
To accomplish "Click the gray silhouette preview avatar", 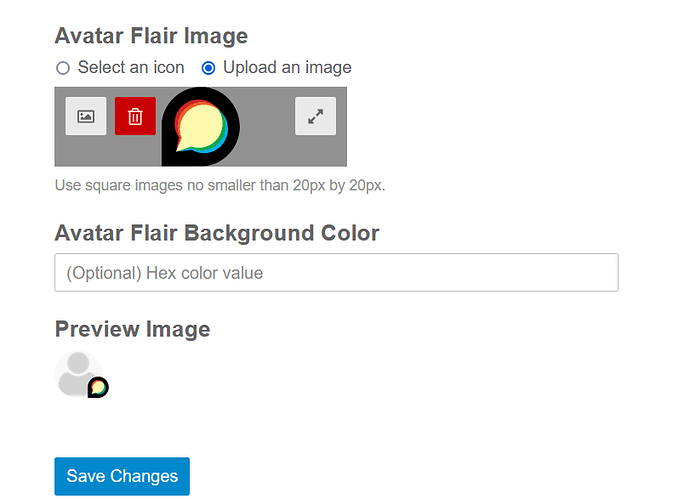I will (78, 374).
